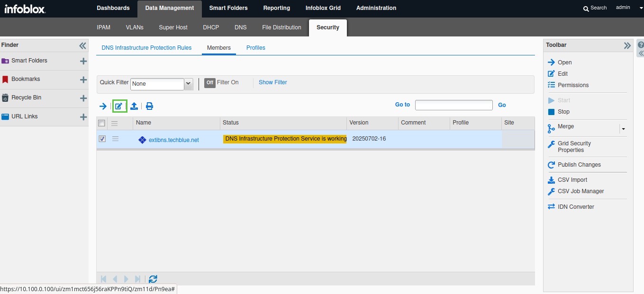
Task: Open the Quick Filter dropdown
Action: click(189, 84)
